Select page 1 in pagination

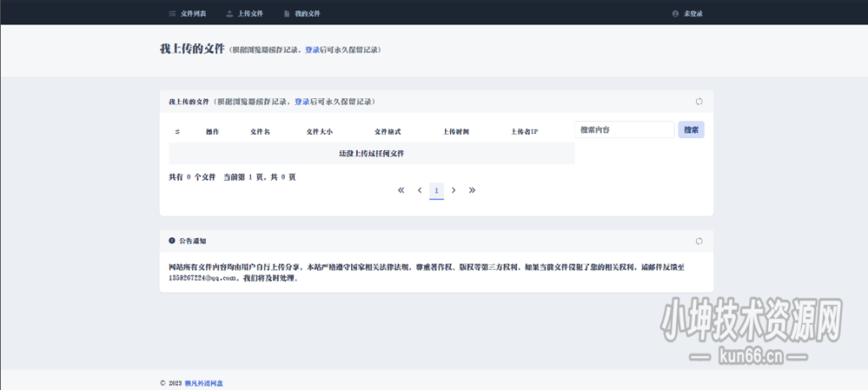[x=437, y=191]
